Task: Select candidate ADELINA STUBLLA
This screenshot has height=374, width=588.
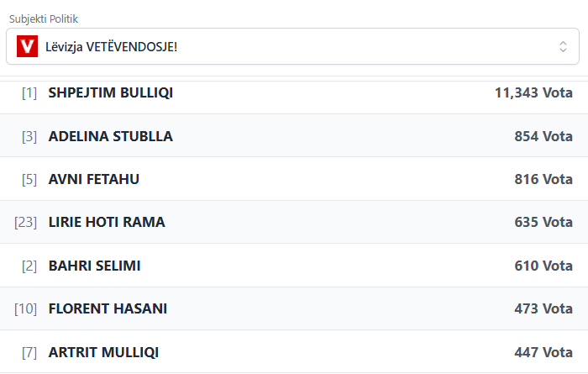Action: (x=111, y=136)
